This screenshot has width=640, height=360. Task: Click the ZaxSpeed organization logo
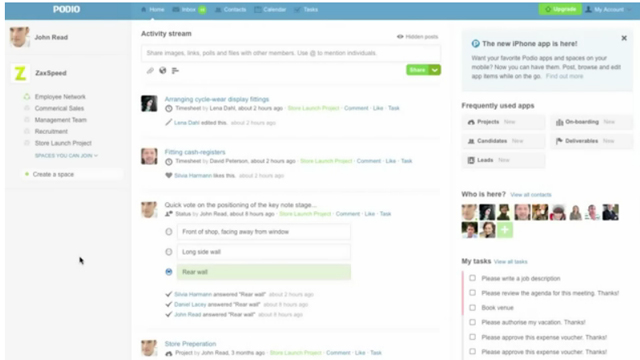[x=20, y=73]
